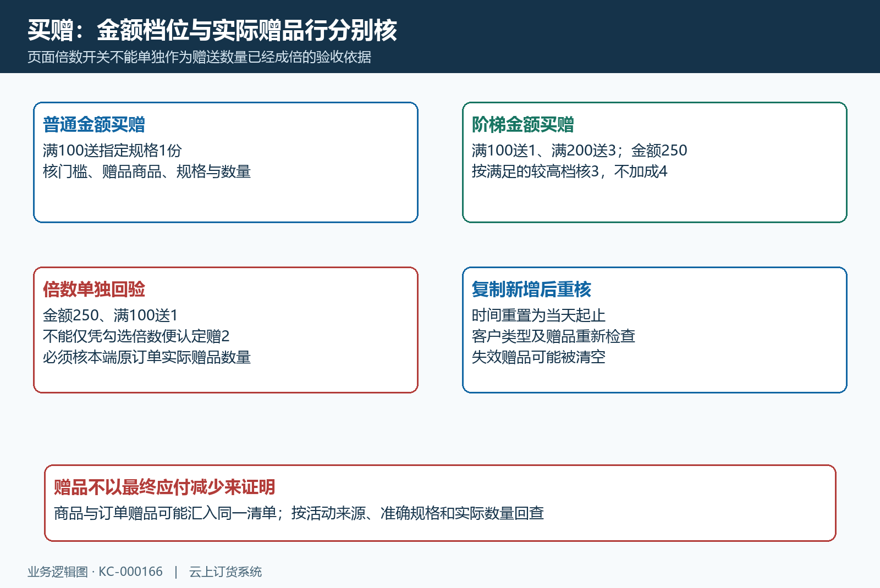Click the line 金额250、满100送1

point(111,315)
